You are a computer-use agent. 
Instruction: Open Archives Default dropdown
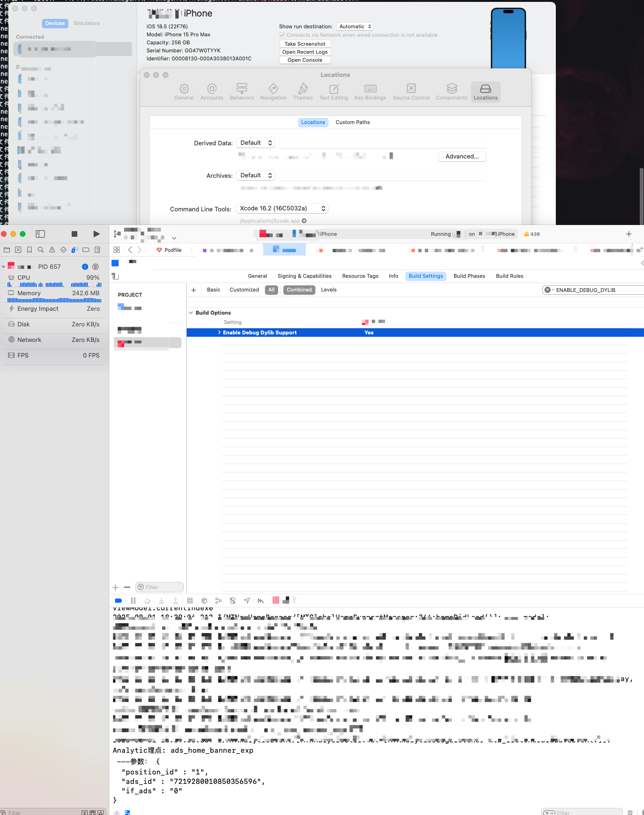[x=256, y=175]
